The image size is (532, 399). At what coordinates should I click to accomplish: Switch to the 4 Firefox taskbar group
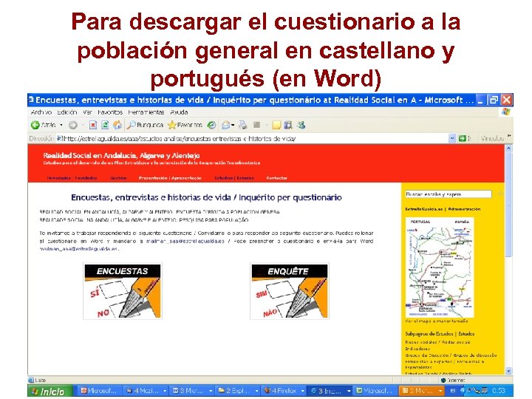[x=284, y=391]
